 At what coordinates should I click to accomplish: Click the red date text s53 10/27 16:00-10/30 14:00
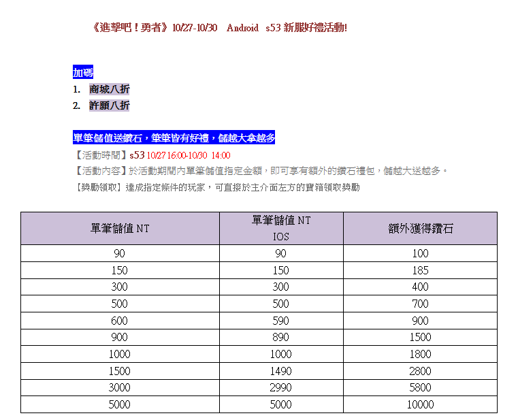[180, 155]
